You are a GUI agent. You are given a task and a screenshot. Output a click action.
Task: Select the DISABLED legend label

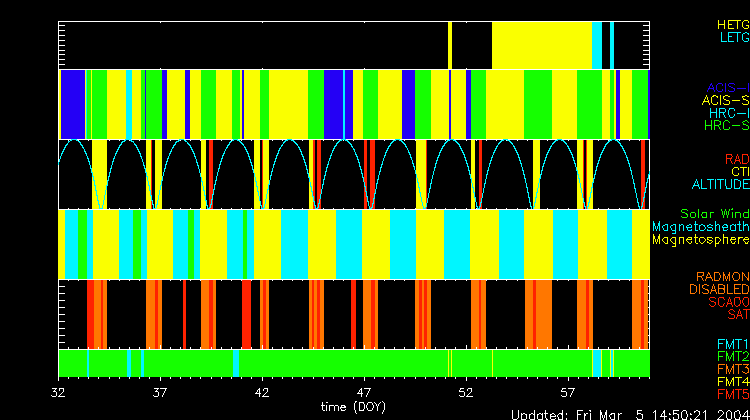click(x=717, y=289)
